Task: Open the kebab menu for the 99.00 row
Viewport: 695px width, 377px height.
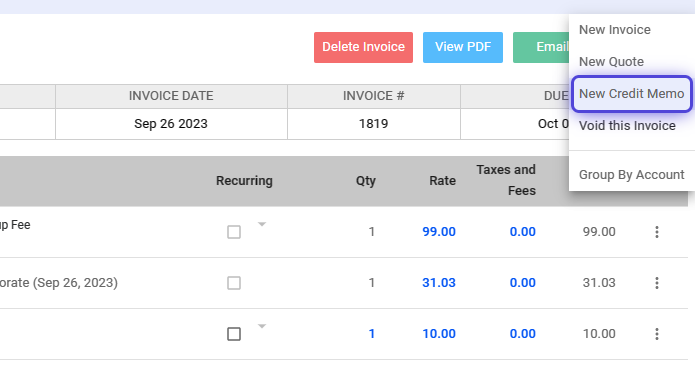Action: tap(657, 232)
